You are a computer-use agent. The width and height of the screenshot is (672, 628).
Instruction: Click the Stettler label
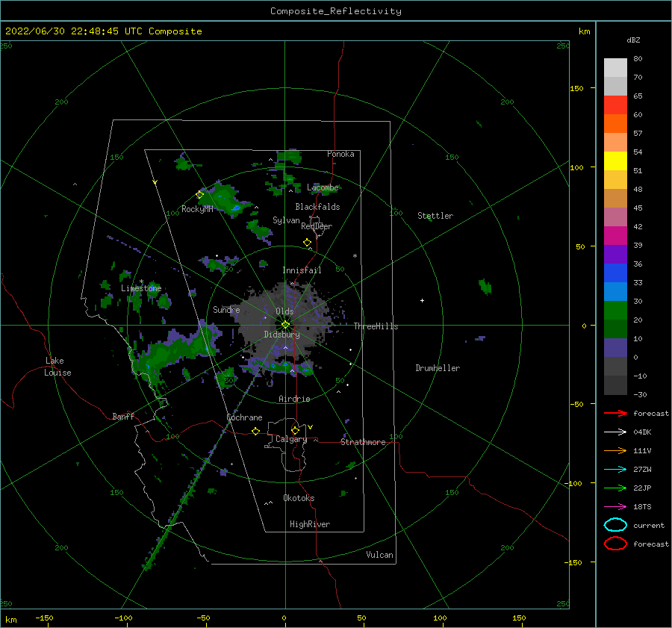pos(435,216)
